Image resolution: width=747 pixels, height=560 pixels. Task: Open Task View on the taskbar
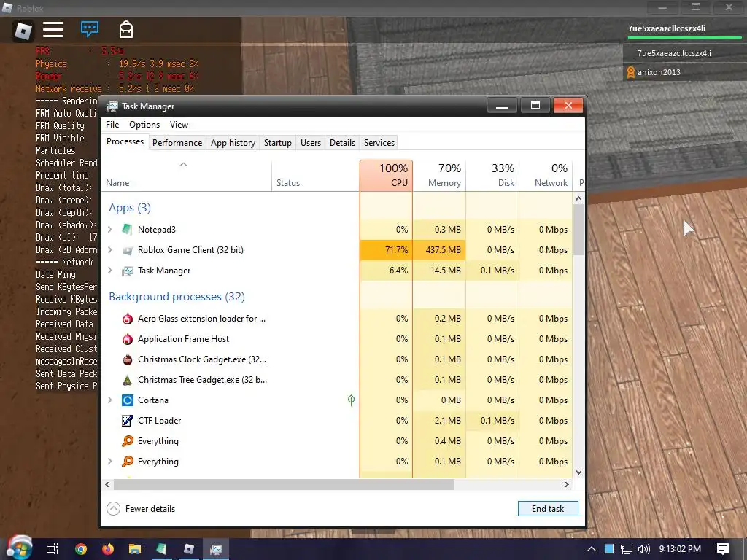[x=52, y=549]
